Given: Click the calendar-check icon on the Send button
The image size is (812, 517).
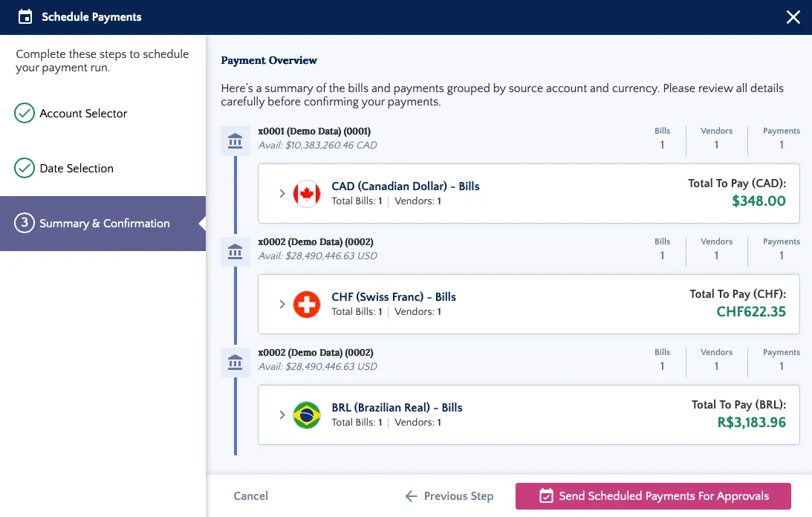Looking at the screenshot, I should (546, 495).
